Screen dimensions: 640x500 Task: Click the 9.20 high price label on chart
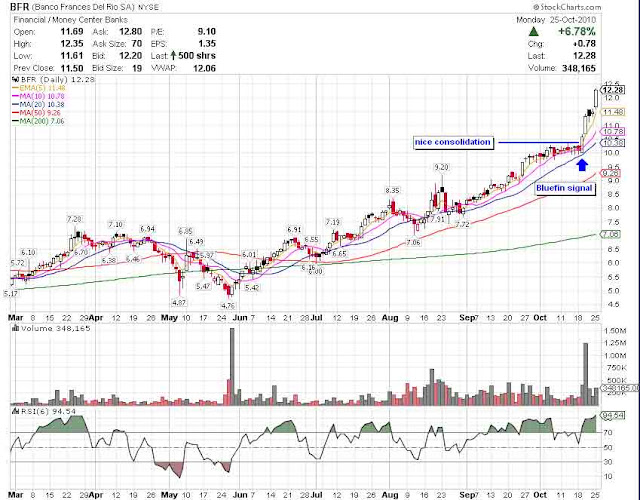pos(441,167)
